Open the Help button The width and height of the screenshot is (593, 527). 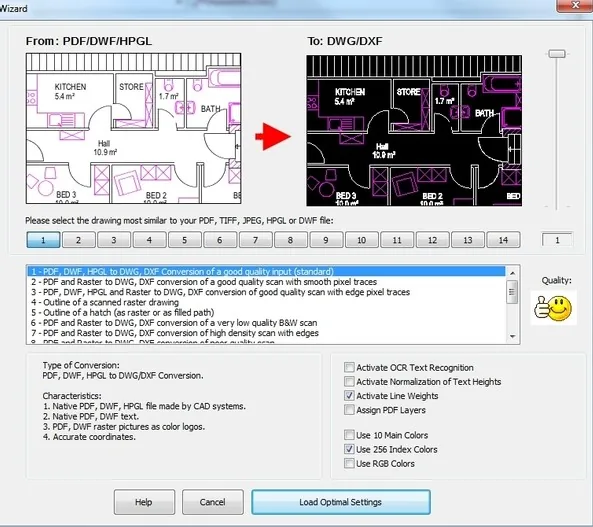coord(144,502)
